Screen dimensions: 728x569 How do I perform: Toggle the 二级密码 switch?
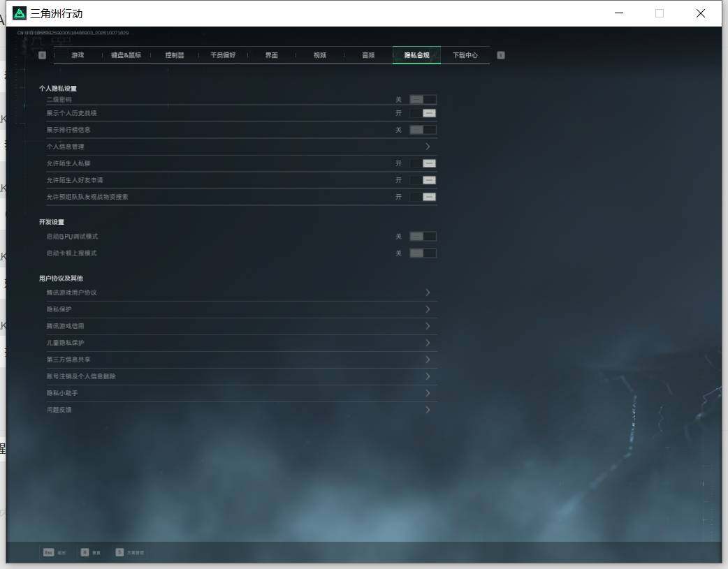(423, 99)
